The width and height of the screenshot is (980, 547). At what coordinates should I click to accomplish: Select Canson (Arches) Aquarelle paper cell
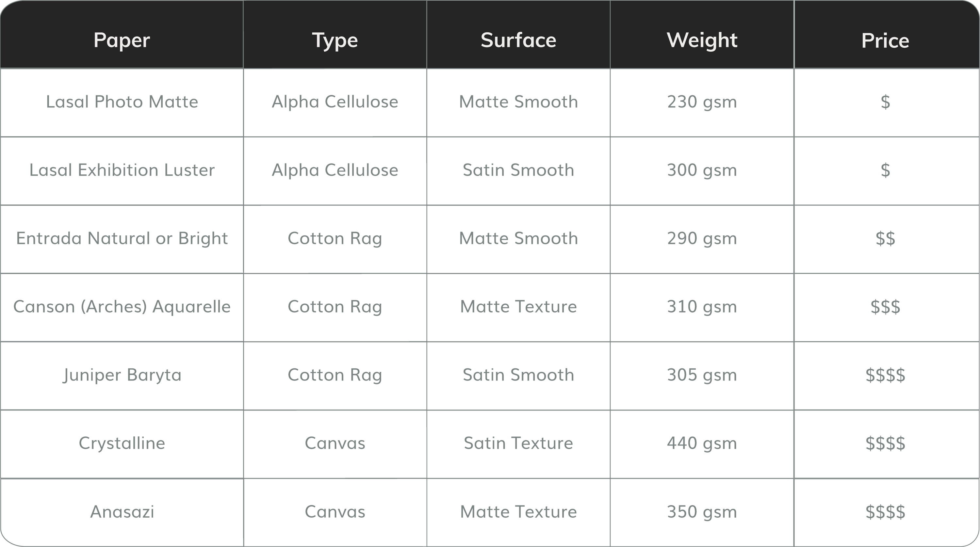[x=122, y=307]
